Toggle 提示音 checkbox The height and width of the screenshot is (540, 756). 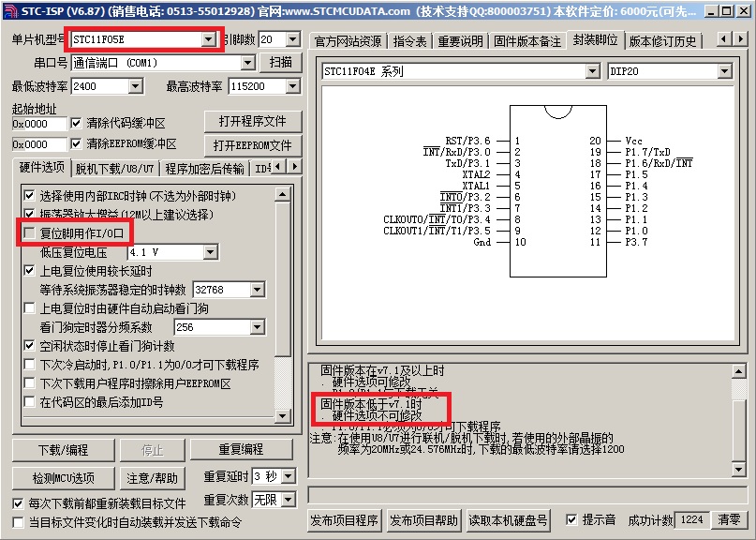pyautogui.click(x=571, y=519)
